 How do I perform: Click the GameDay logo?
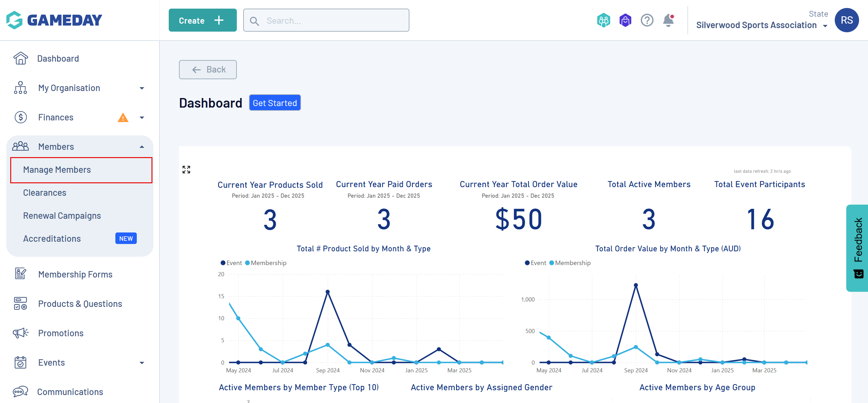[54, 20]
